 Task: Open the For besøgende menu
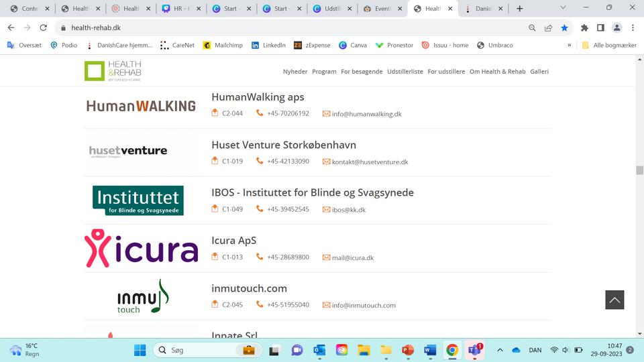pos(362,72)
